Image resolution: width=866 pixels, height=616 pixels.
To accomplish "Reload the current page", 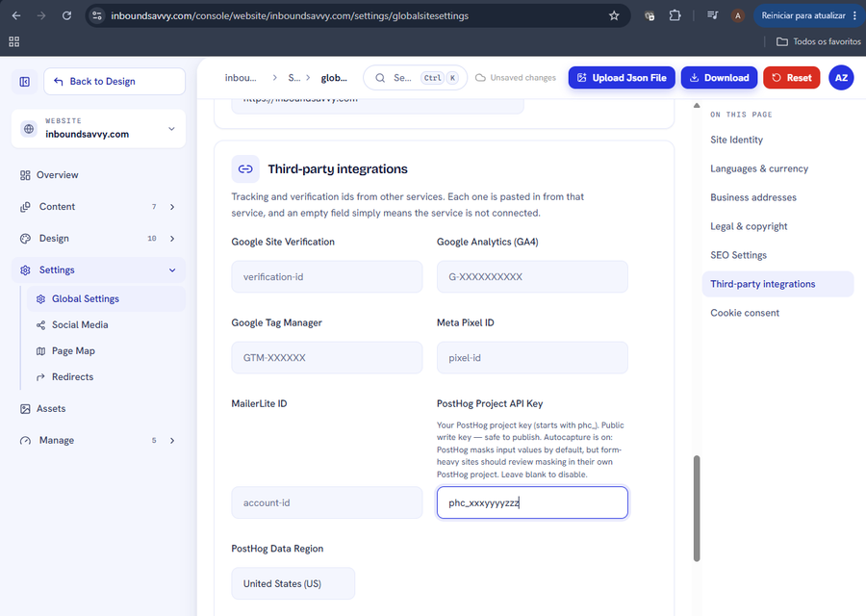I will tap(66, 15).
